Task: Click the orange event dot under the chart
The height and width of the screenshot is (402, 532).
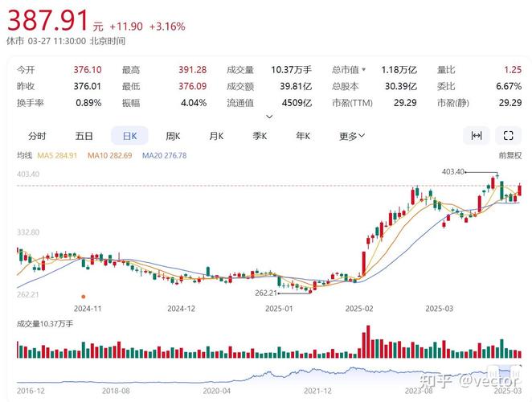Action: 84,295
